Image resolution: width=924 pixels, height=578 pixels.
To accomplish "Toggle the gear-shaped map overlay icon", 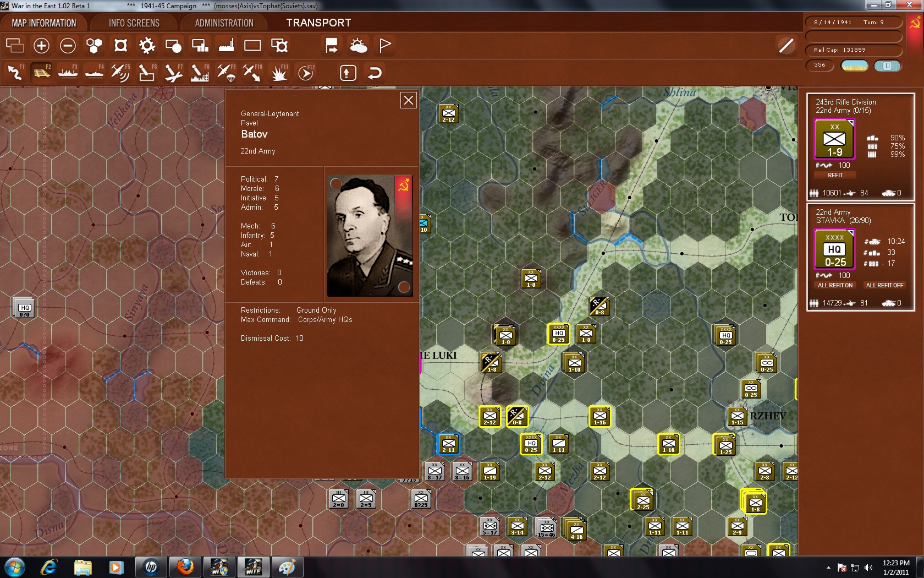I will (x=147, y=46).
